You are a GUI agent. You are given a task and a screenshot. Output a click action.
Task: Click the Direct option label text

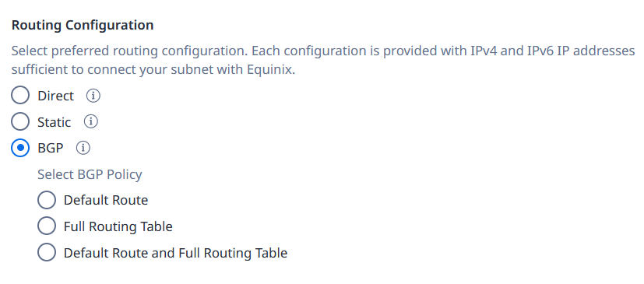point(55,96)
